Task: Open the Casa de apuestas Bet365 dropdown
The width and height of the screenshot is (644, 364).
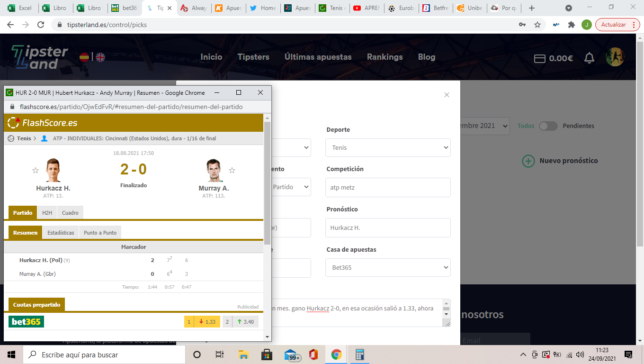Action: coord(388,267)
